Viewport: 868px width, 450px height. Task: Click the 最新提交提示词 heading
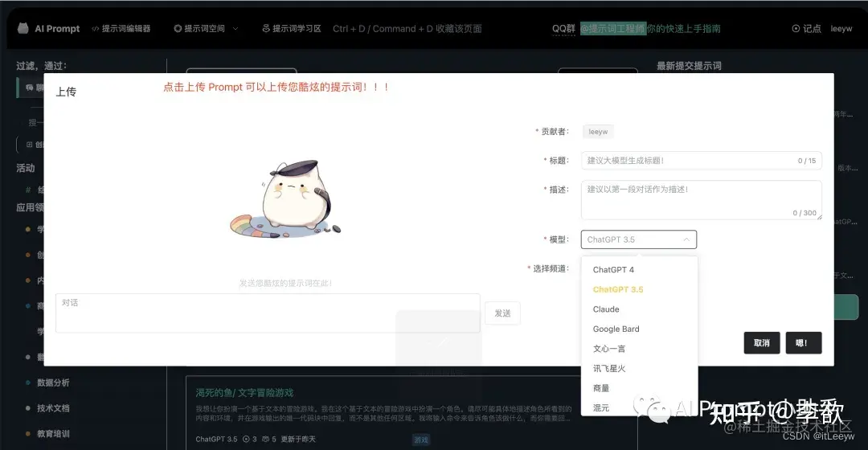(x=690, y=66)
